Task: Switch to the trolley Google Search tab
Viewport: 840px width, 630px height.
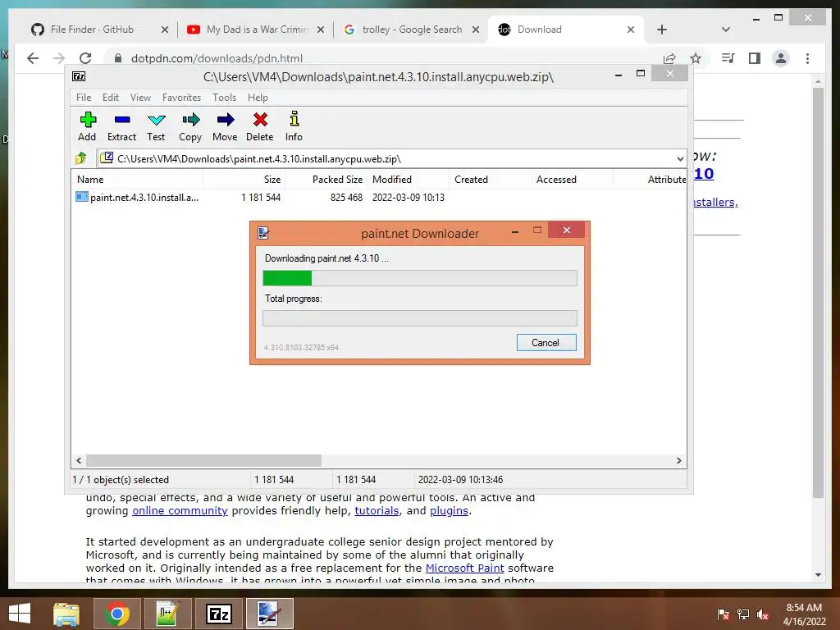Action: tap(412, 30)
